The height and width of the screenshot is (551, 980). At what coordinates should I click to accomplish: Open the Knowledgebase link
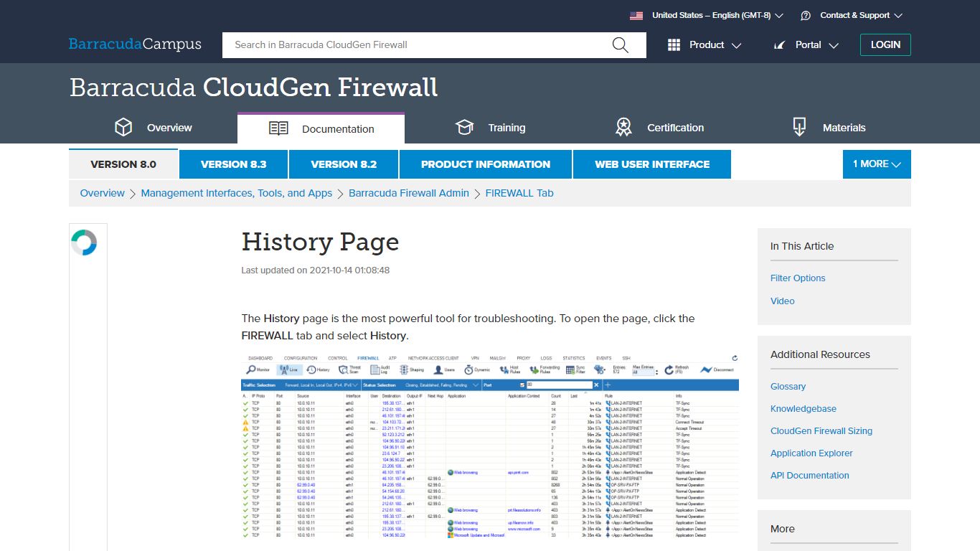804,409
